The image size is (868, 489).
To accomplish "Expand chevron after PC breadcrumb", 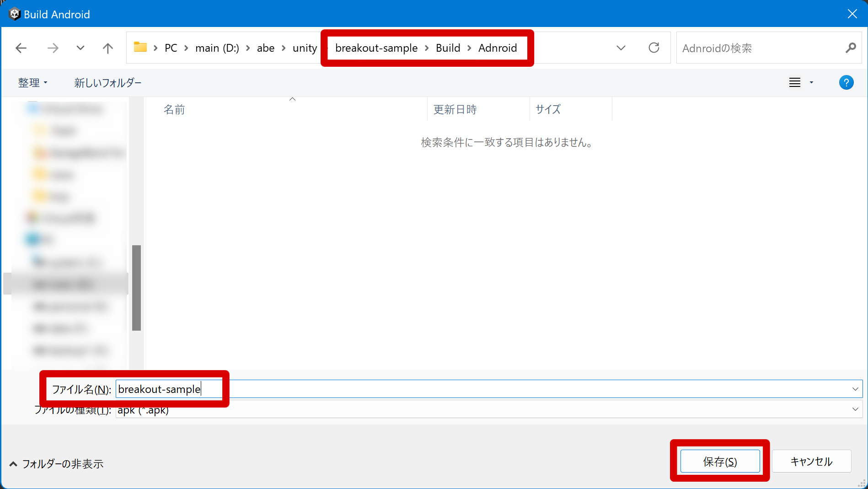I will pos(186,48).
